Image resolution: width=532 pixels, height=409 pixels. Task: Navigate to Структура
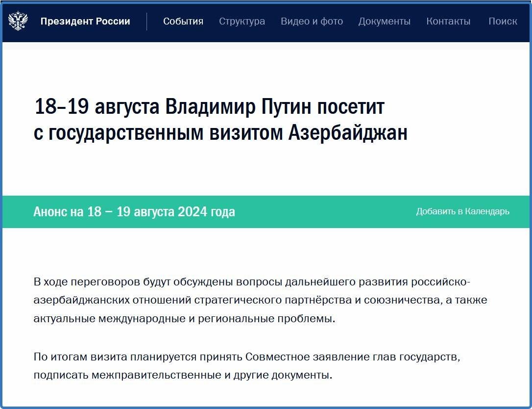coord(242,22)
